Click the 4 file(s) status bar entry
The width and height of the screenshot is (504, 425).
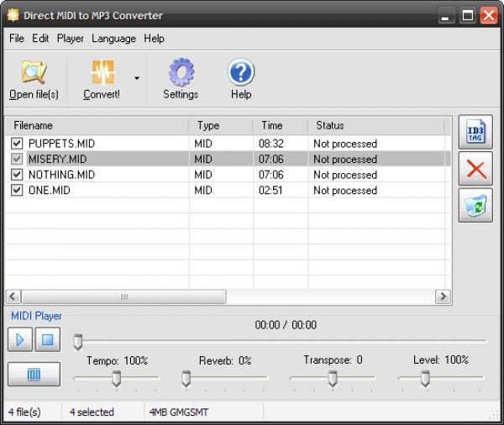coord(24,412)
